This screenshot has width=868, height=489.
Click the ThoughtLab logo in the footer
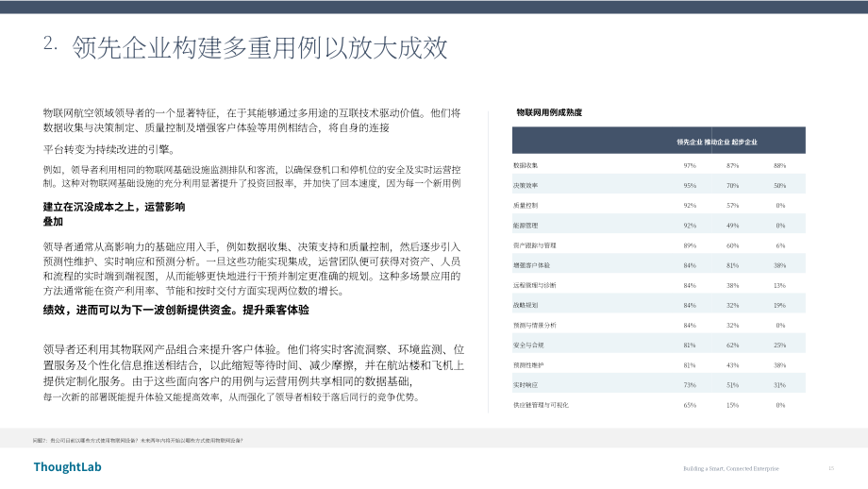point(68,467)
